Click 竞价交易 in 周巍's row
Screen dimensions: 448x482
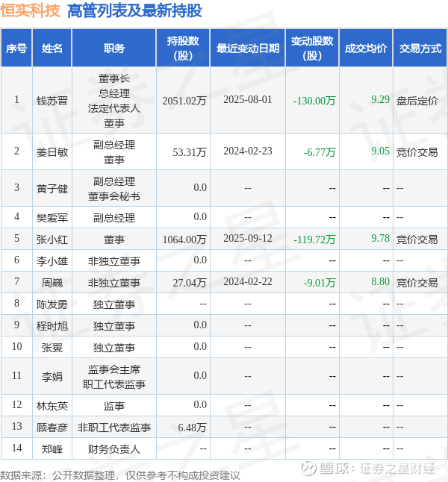417,283
